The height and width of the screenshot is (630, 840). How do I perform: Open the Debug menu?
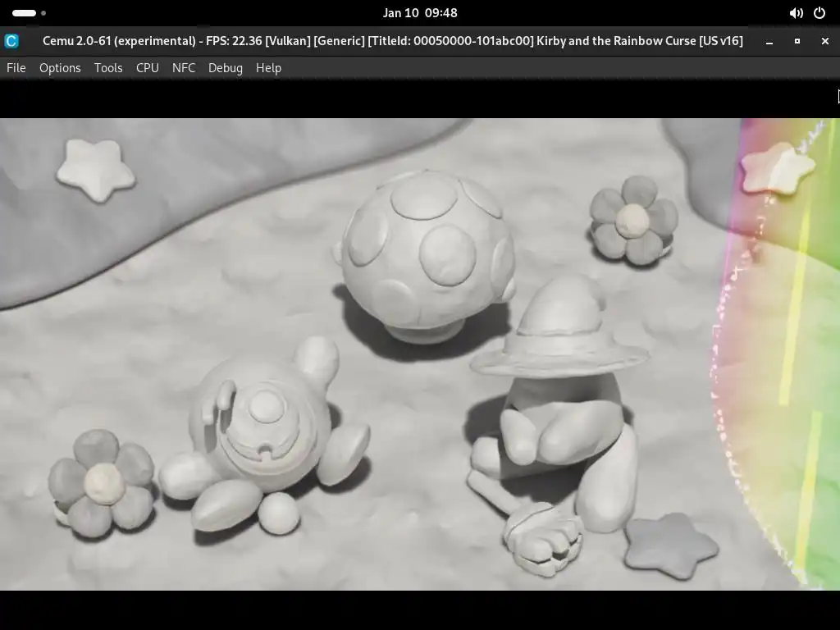[x=226, y=68]
